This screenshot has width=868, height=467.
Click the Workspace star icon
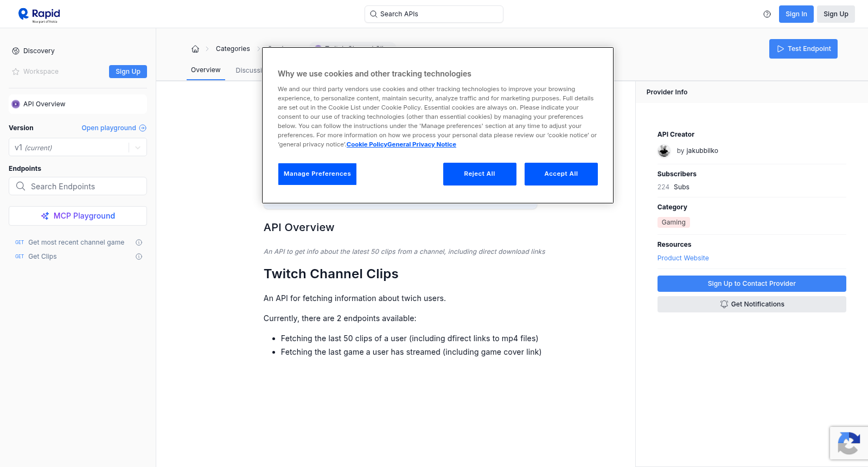pos(16,72)
